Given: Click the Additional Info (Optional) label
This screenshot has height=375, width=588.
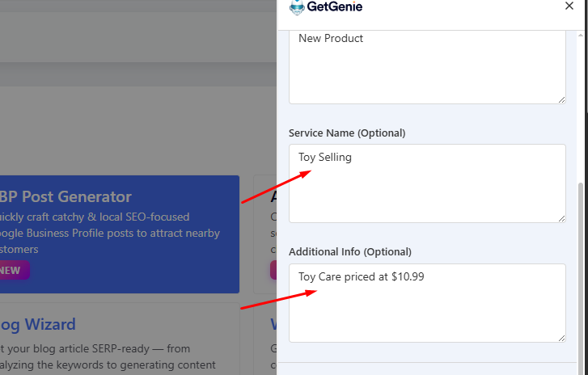Looking at the screenshot, I should click(350, 252).
